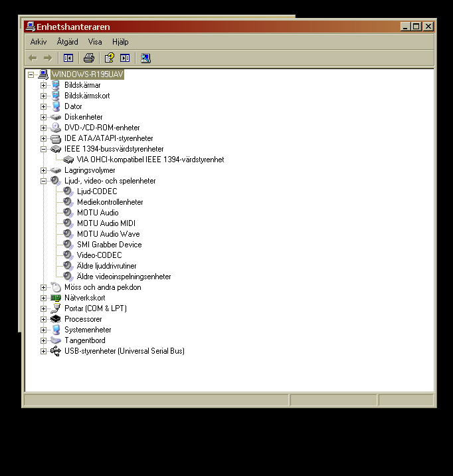
Task: Select the Lagringsvolymer label
Action: point(90,170)
